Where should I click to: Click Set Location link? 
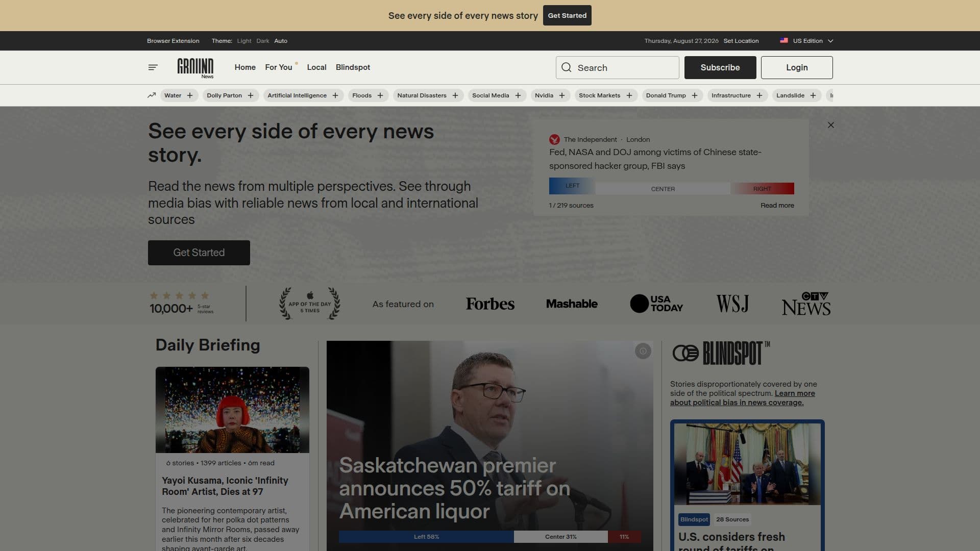(x=741, y=41)
